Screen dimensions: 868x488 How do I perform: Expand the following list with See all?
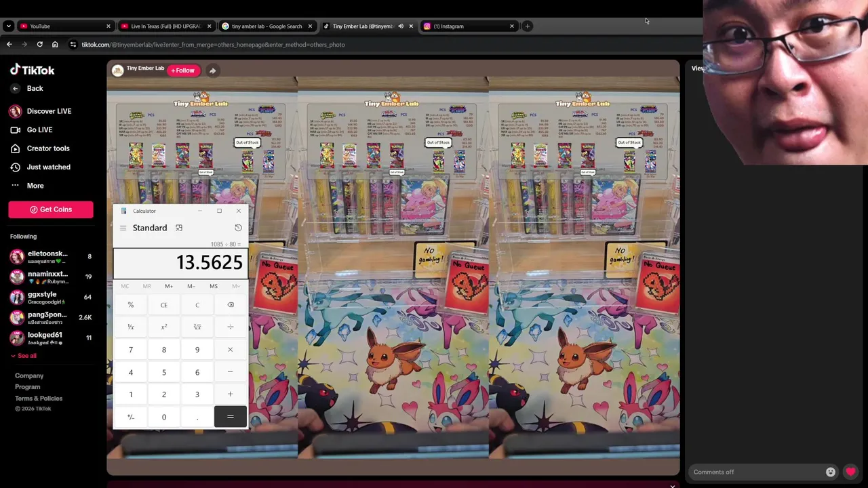pos(24,356)
